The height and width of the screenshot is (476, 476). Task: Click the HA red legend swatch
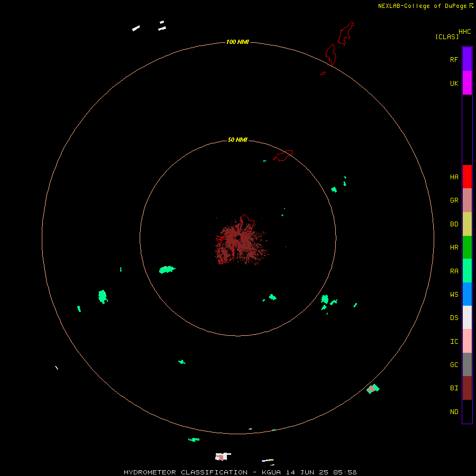click(x=467, y=177)
